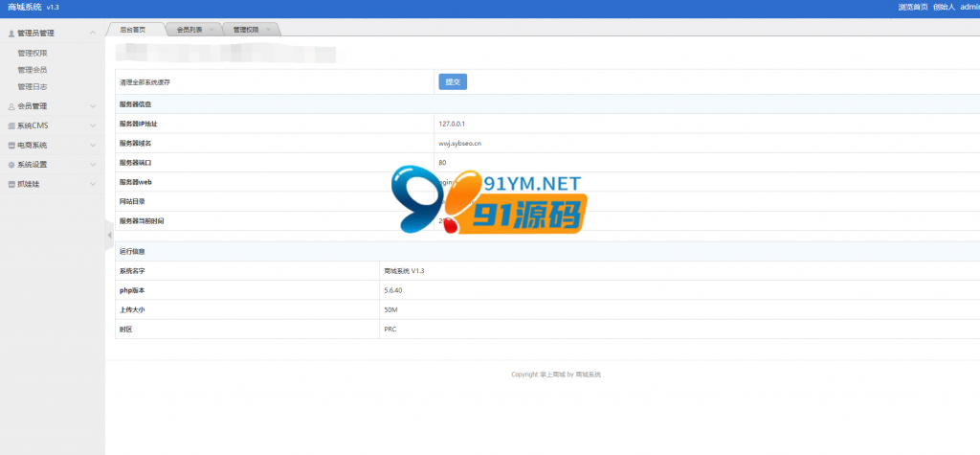Click the 管理员管理 person icon
980x455 pixels.
tap(11, 34)
